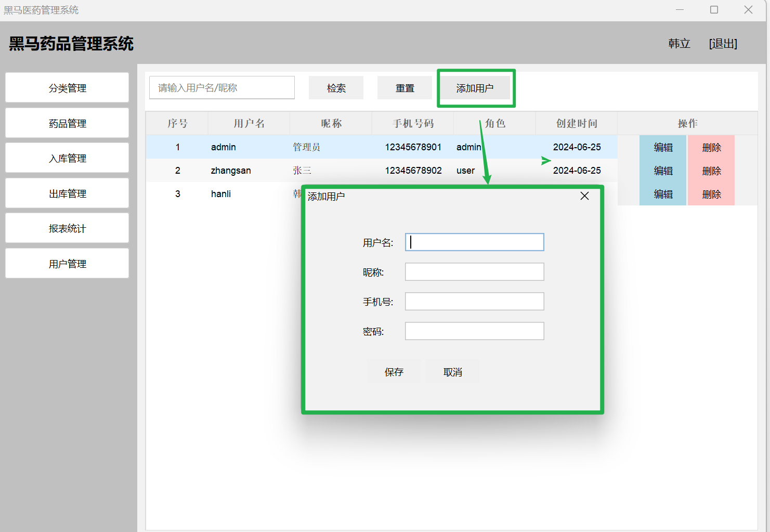Click the username/nickname search box

[222, 88]
